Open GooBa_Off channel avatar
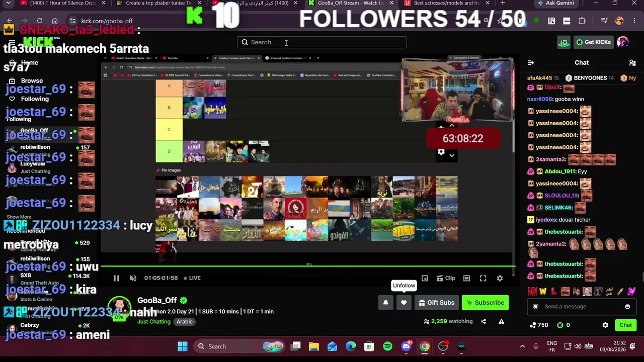Screen dimensions: 644x362 point(119,308)
